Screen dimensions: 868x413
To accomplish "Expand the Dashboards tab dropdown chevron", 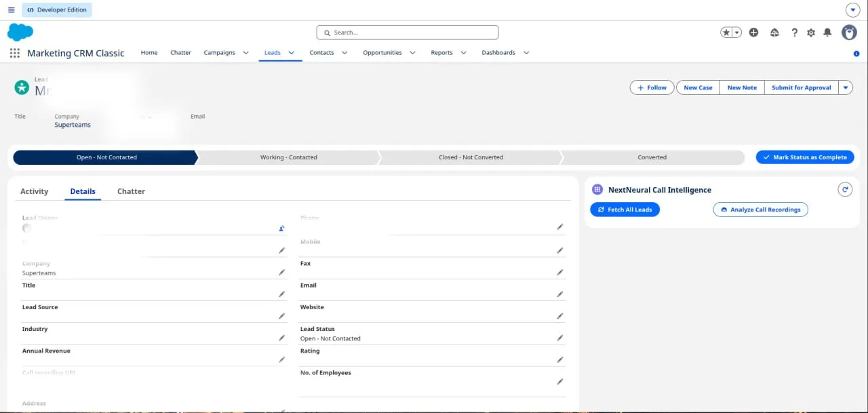I will pos(526,53).
